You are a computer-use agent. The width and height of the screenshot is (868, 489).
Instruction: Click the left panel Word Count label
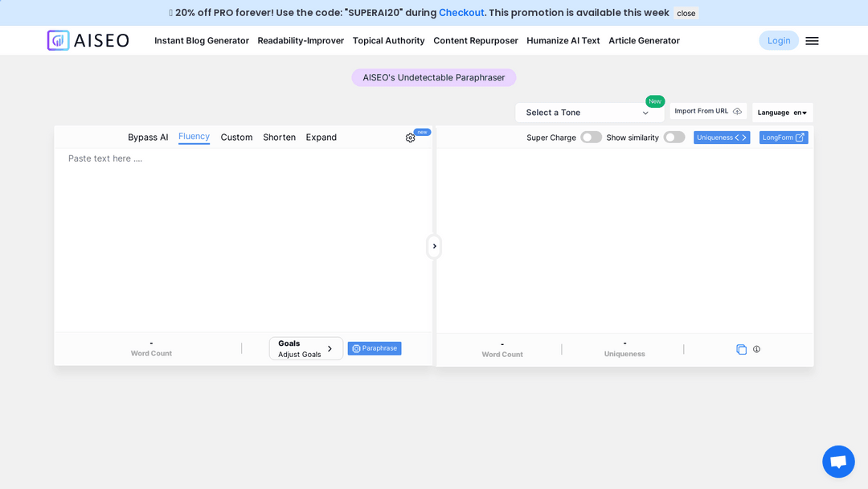[x=151, y=353]
